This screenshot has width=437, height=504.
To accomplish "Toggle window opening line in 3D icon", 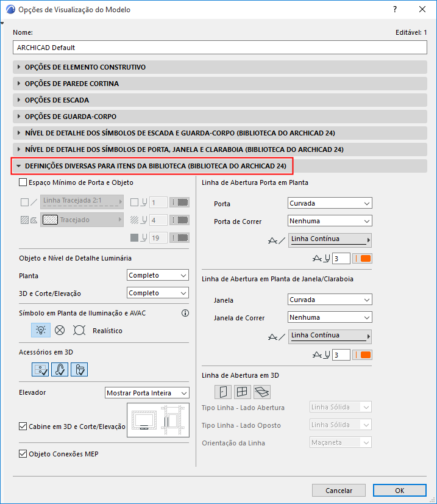I will click(242, 392).
